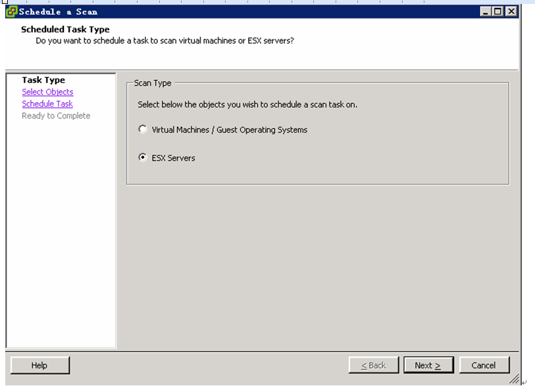Maximize the Schedule a Scan dialog
535x392 pixels.
pos(497,12)
